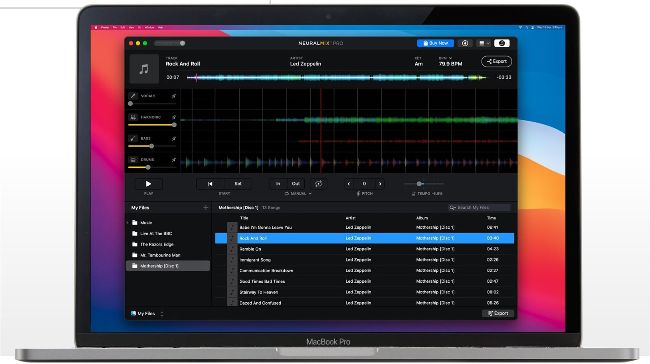Click the Search My Files field
This screenshot has width=650, height=364.
pyautogui.click(x=480, y=208)
